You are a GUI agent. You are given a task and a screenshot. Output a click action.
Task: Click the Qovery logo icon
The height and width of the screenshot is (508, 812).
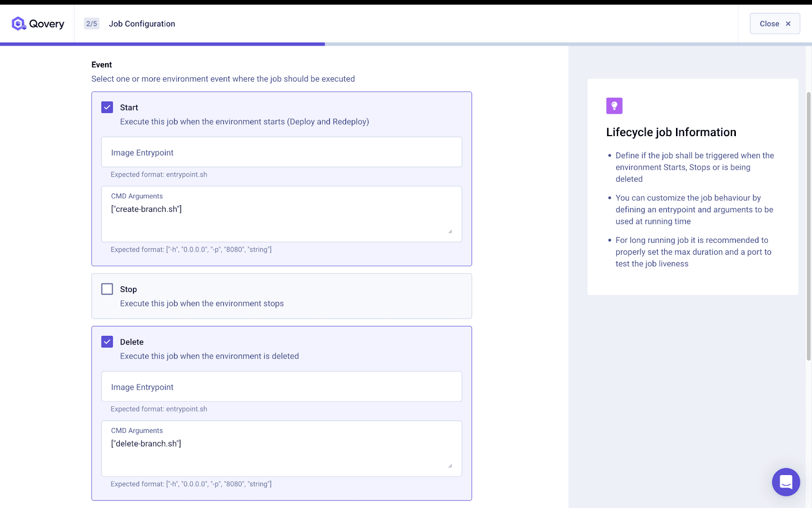point(19,23)
